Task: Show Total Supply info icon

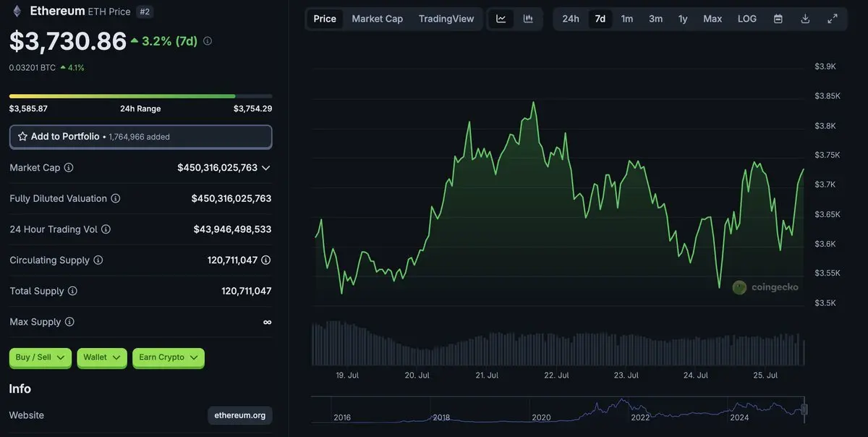Action: point(72,291)
